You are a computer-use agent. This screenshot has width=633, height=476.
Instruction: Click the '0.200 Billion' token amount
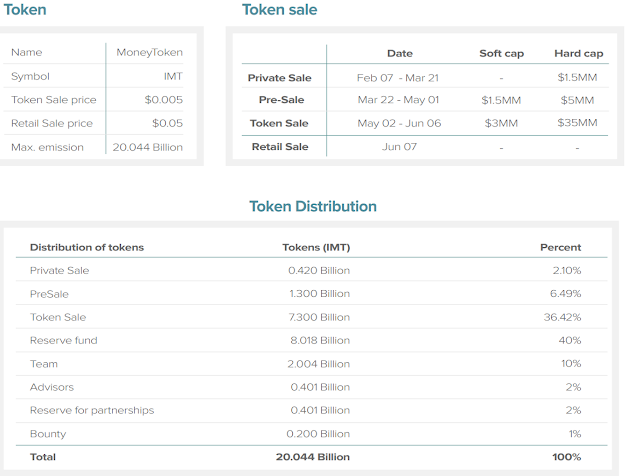click(x=318, y=434)
